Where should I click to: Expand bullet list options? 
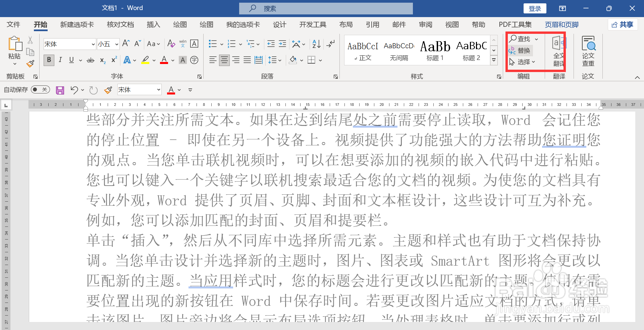[x=222, y=44]
